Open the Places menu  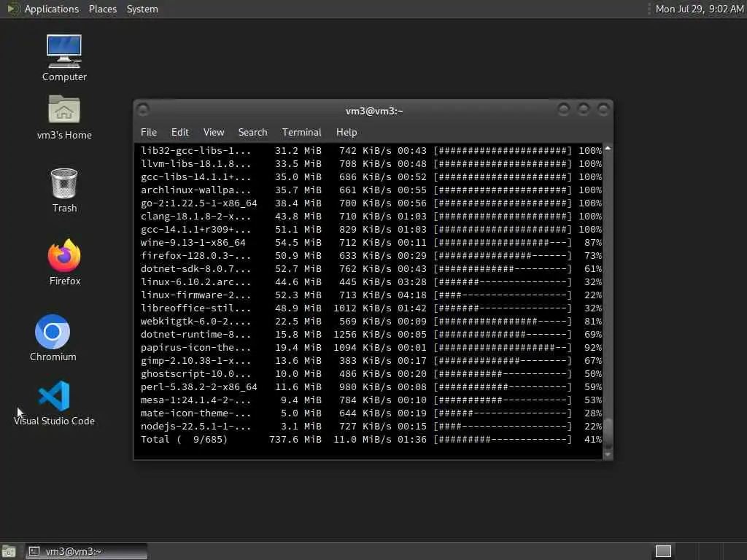point(102,9)
